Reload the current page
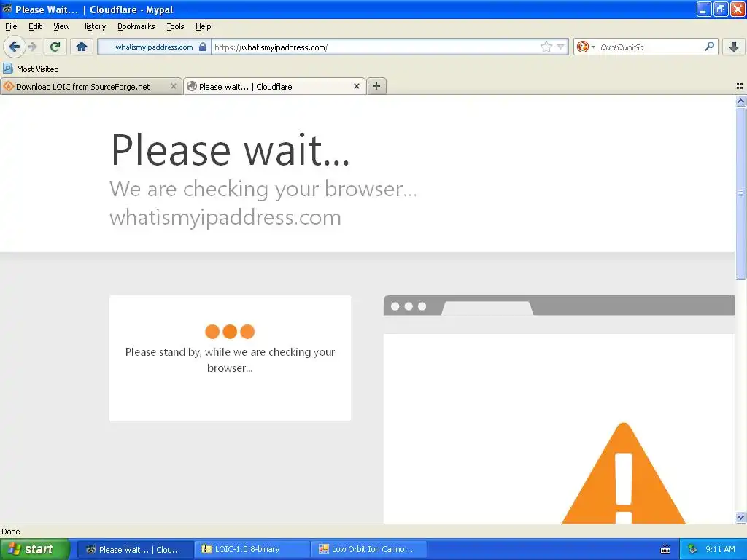Screen dimensions: 747x560 (x=55, y=47)
